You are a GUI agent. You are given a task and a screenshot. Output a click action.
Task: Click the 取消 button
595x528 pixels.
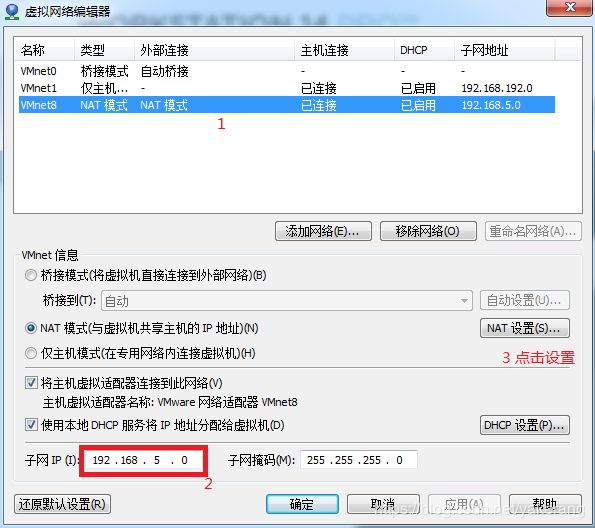pos(383,504)
